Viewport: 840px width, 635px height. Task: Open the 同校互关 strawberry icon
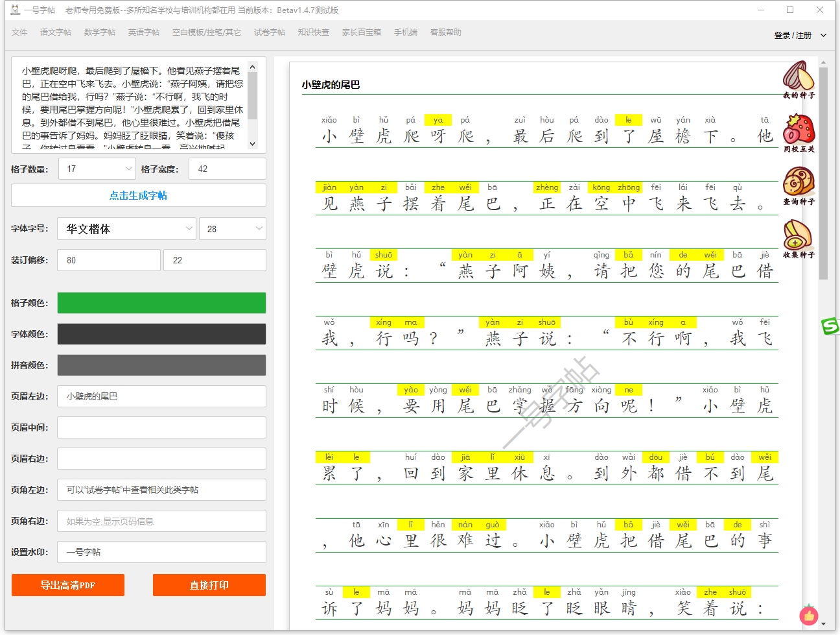(x=798, y=130)
